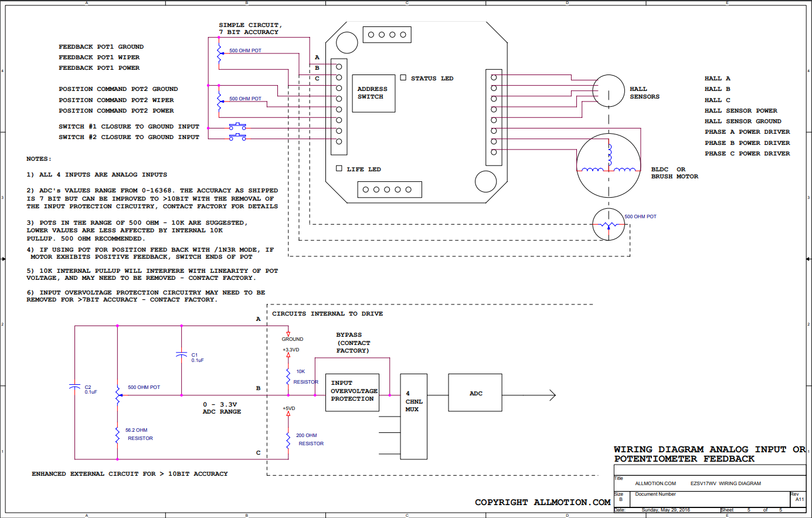Screen dimensions: 812x518
Task: Select the ADDRESS SWITCH box
Action: click(373, 93)
